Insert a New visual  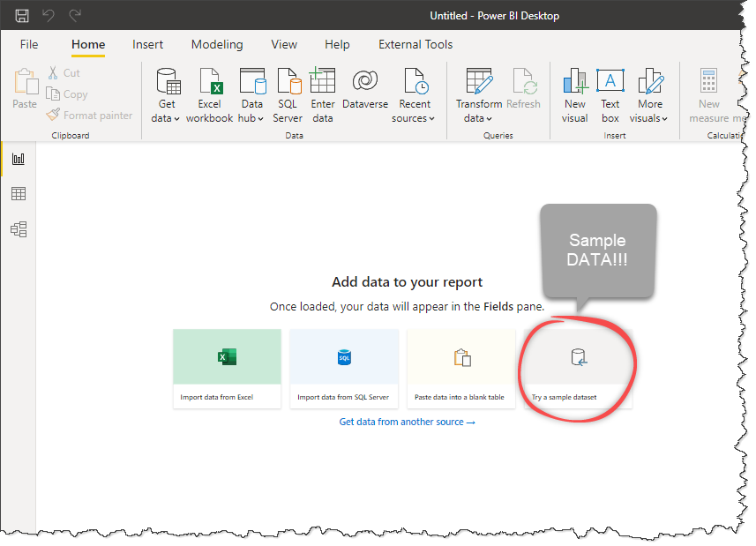(574, 96)
